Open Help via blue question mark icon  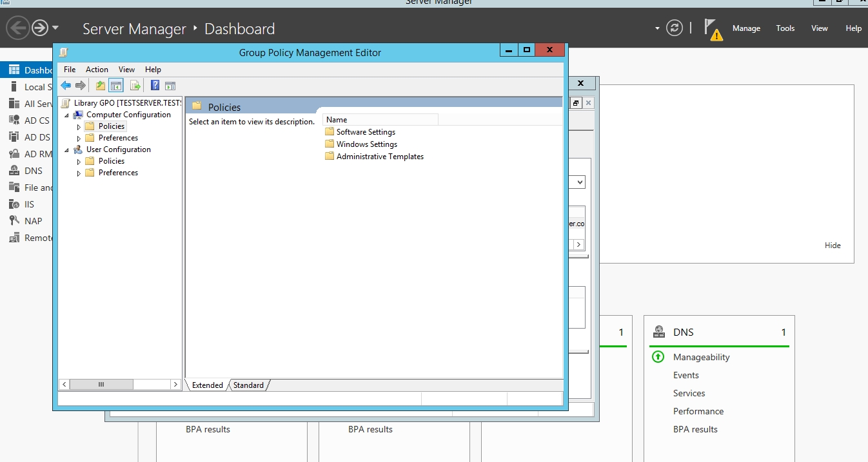(x=155, y=86)
